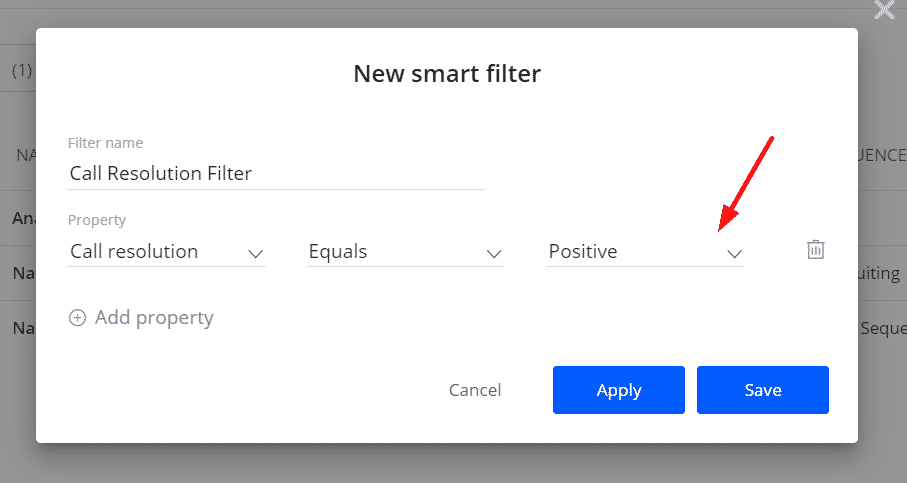Screen dimensions: 907x483
Task: Open the Positive value dropdown
Action: click(645, 252)
